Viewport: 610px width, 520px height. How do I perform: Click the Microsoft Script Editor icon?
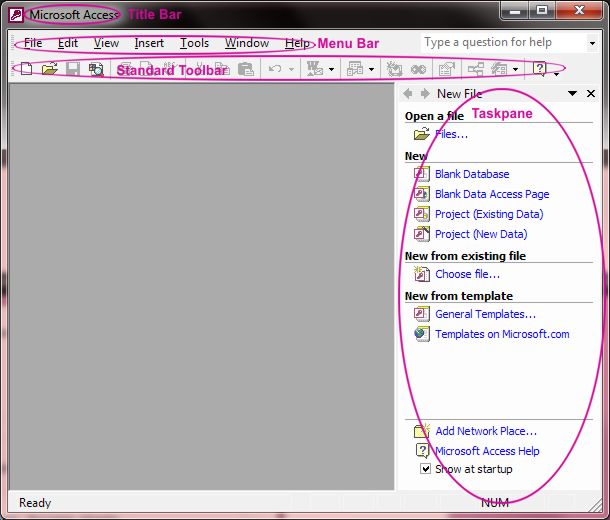419,70
